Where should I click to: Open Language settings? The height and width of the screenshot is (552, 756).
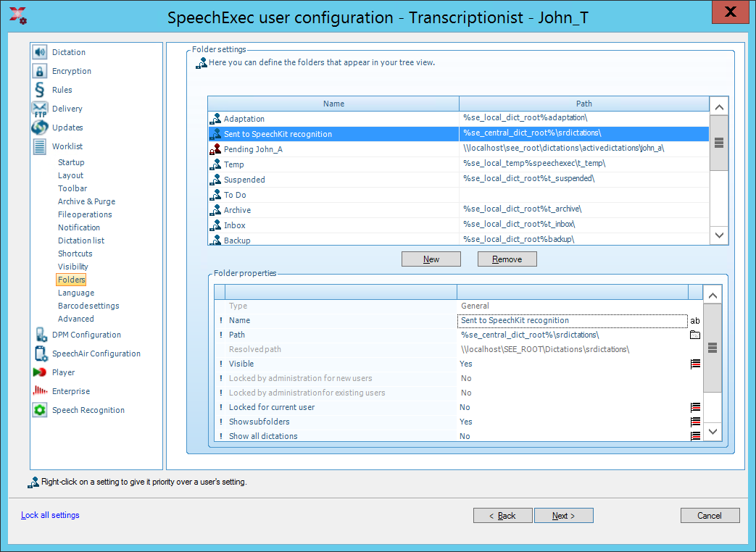(75, 293)
